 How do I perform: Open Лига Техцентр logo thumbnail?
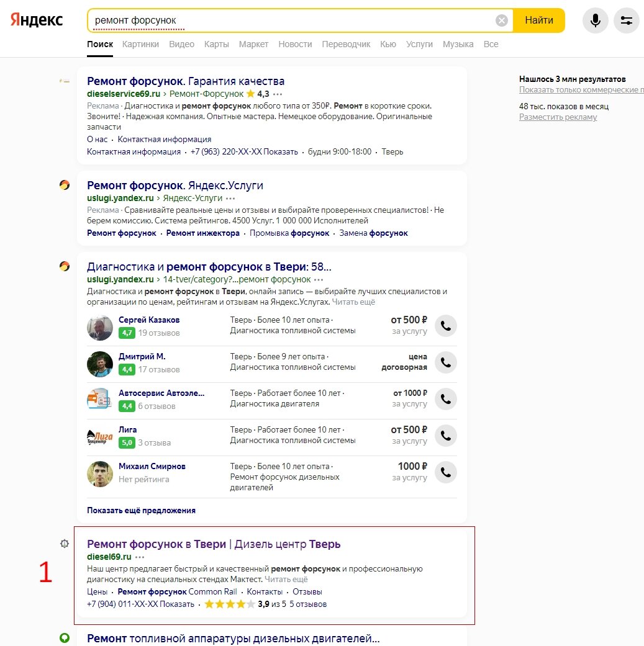click(x=100, y=437)
